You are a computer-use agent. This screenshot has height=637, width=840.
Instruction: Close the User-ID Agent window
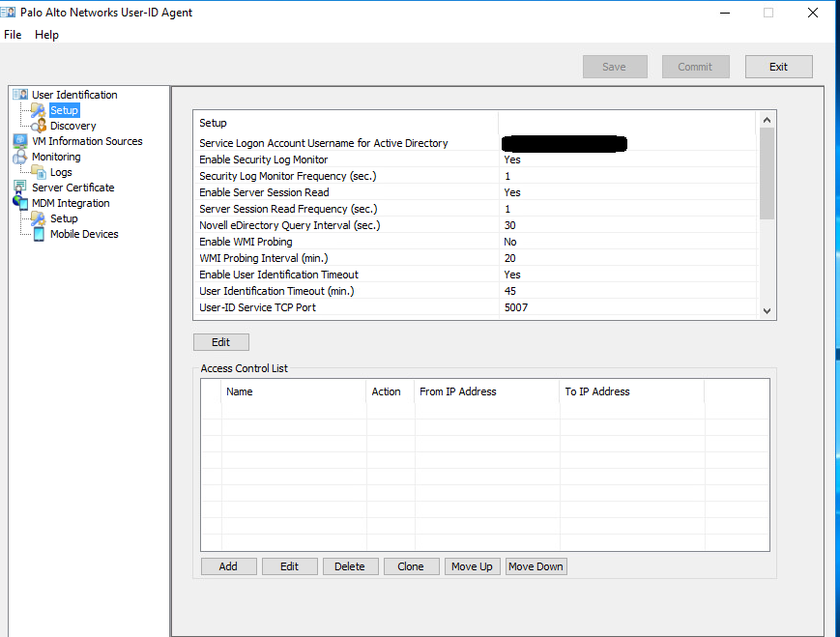tap(813, 13)
